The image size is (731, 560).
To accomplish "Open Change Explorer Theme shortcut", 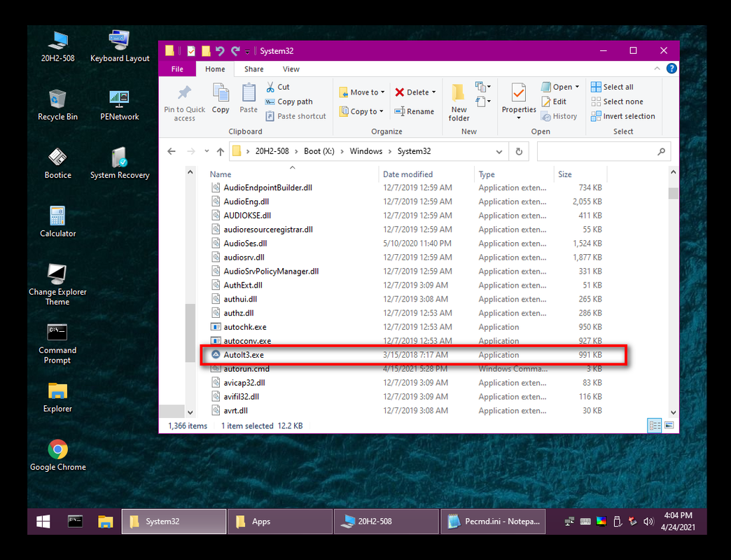I will tap(58, 285).
